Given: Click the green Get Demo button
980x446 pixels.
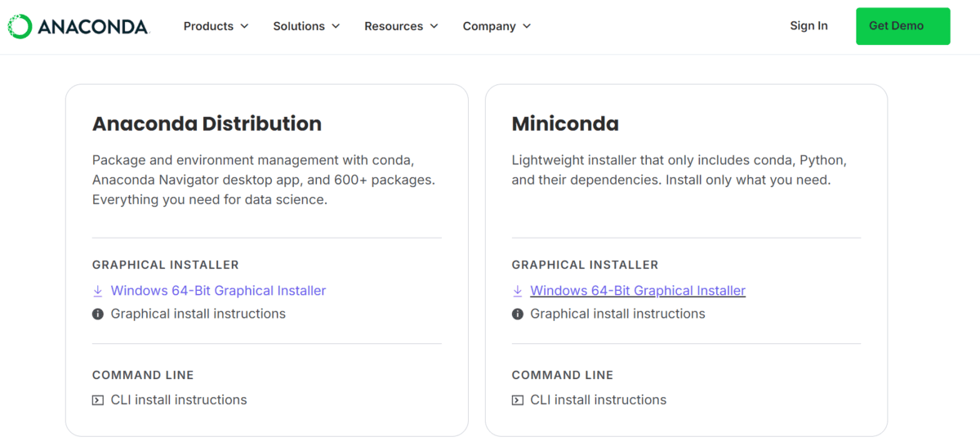Looking at the screenshot, I should click(x=902, y=26).
